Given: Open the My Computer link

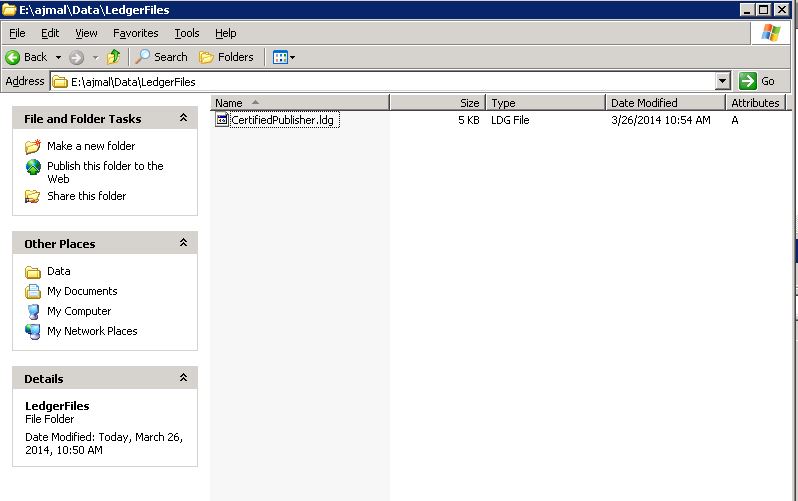Looking at the screenshot, I should coord(79,311).
